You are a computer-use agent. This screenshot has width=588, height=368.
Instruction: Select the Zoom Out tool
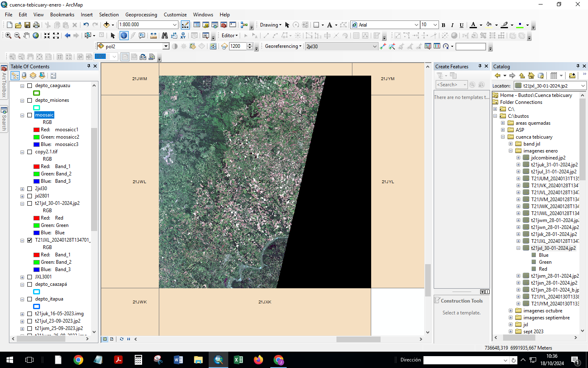17,36
